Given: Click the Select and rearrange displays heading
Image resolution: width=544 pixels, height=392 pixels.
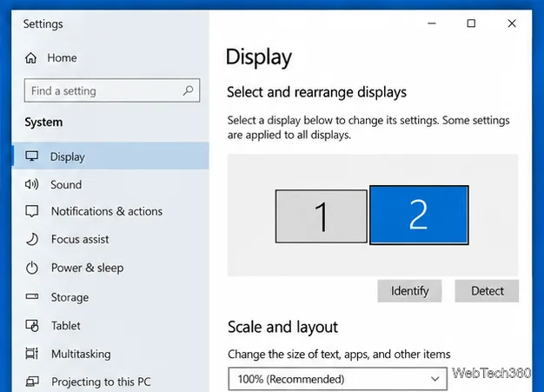Looking at the screenshot, I should coord(317,92).
